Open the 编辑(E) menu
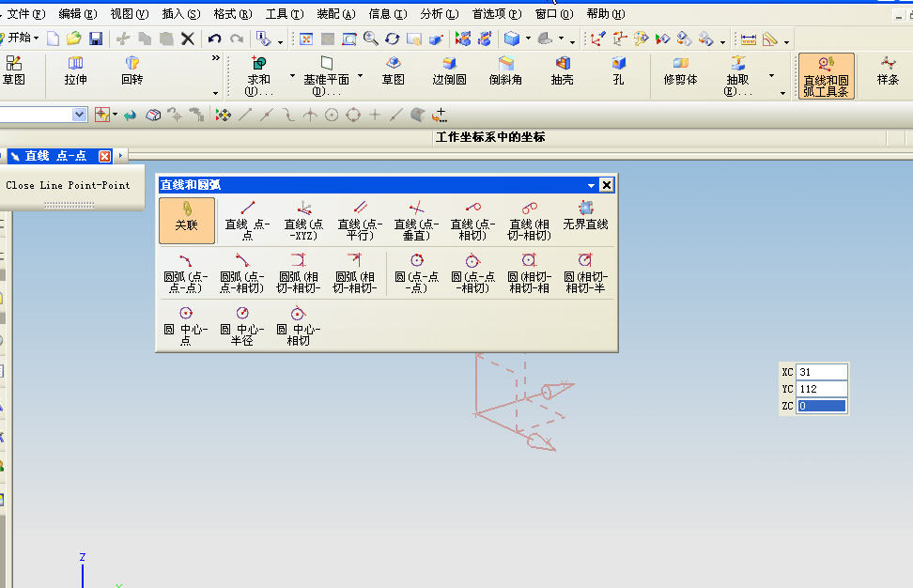This screenshot has width=913, height=588. click(77, 14)
